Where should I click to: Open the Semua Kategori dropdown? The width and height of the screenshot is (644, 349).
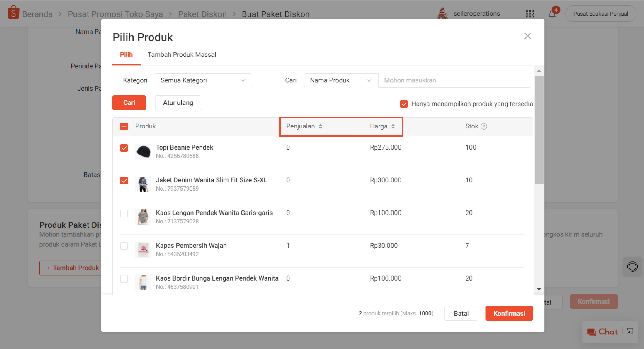pos(203,80)
